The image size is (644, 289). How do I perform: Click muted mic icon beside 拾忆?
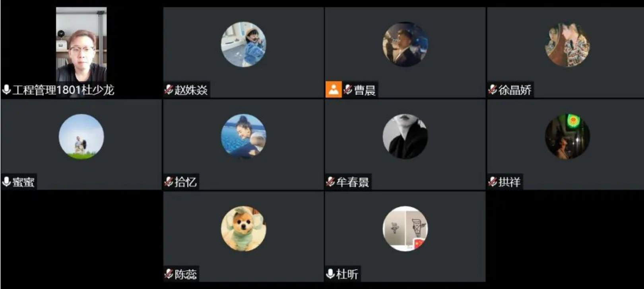[x=169, y=182]
